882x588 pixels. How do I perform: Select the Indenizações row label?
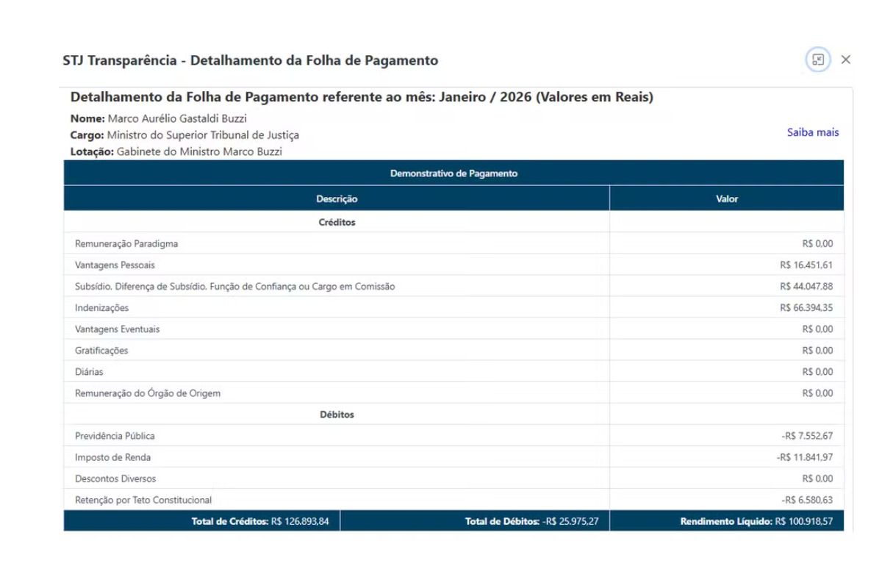tap(101, 308)
